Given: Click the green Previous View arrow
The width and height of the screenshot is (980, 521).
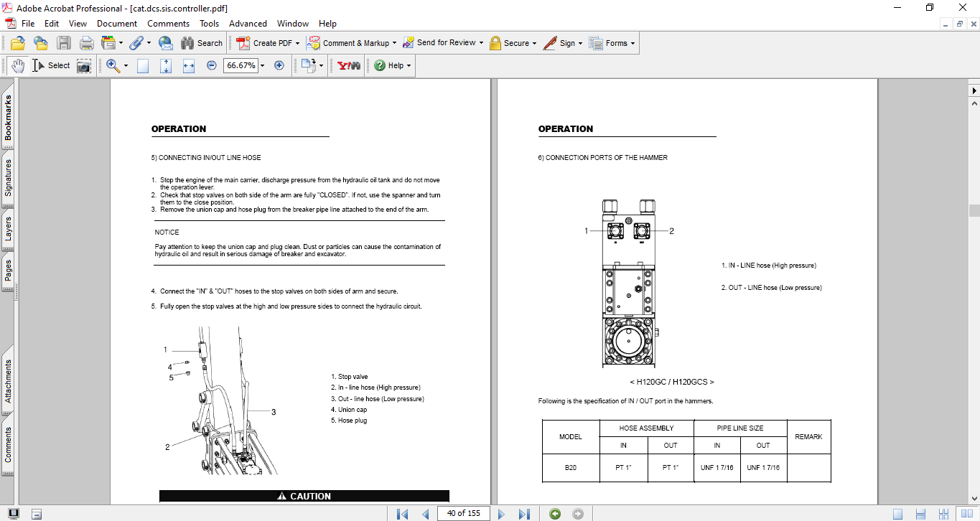Looking at the screenshot, I should pyautogui.click(x=554, y=514).
